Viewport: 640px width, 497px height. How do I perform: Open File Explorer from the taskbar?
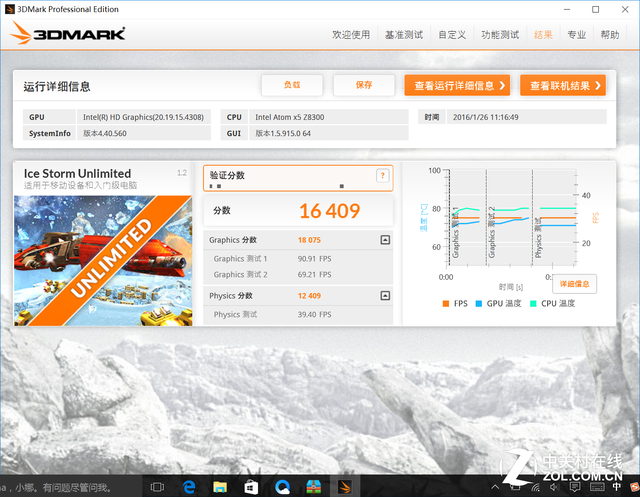point(220,487)
